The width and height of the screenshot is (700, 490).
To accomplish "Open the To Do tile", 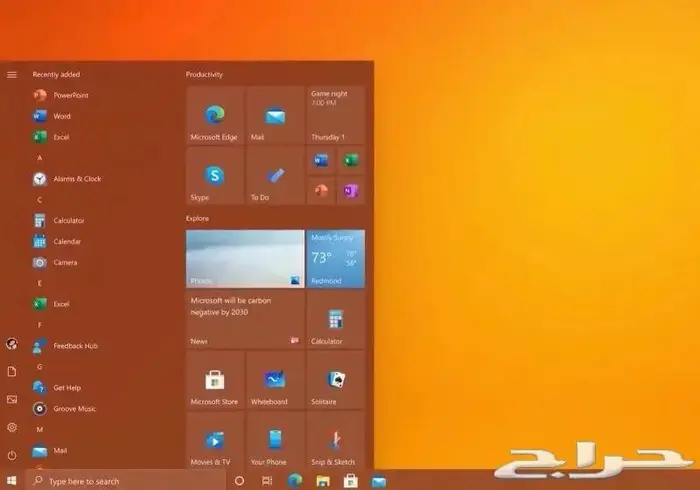I will tap(275, 176).
